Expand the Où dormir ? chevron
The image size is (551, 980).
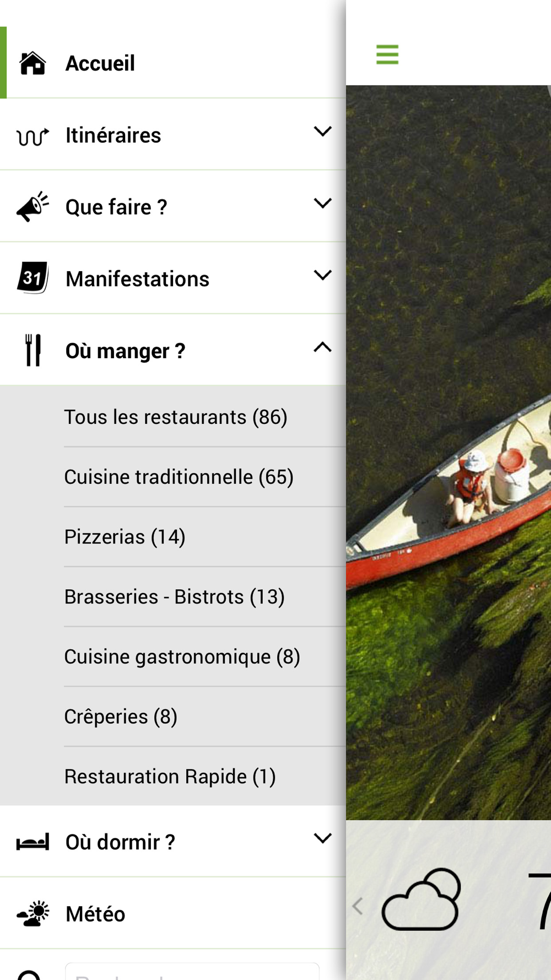click(x=323, y=838)
